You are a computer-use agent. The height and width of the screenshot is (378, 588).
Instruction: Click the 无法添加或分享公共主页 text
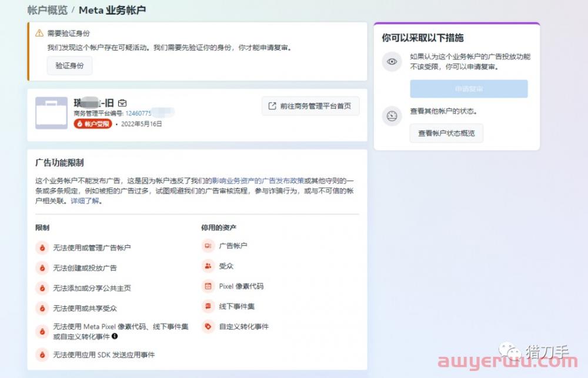(92, 289)
